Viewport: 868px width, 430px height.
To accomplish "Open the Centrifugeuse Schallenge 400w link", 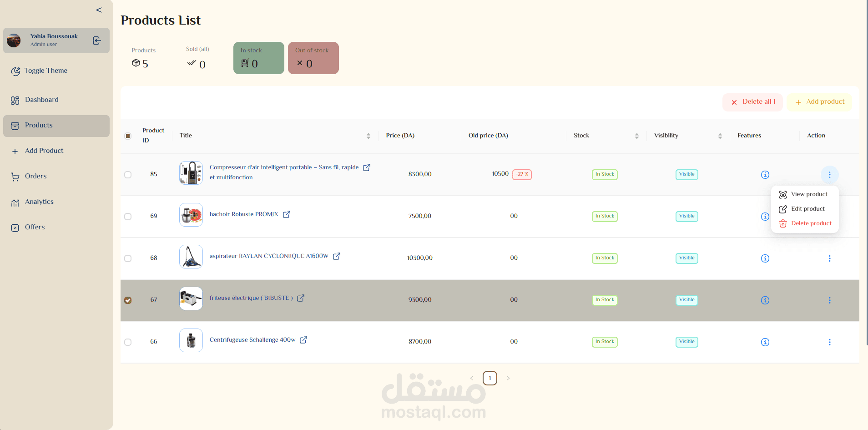I will [x=252, y=340].
